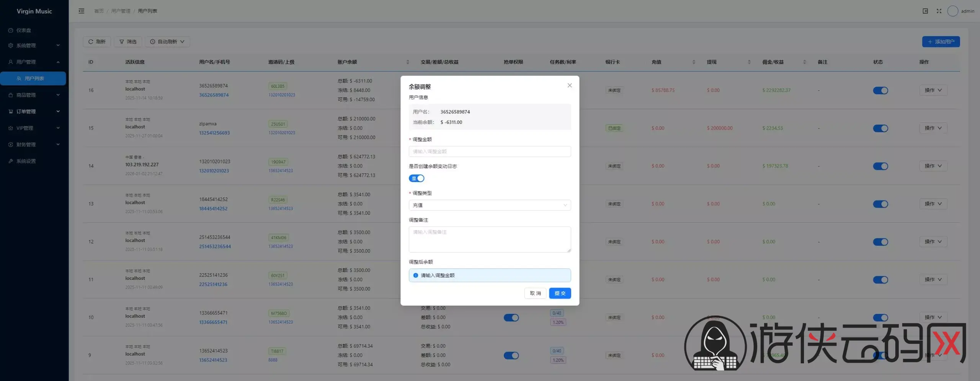Click the layout icon beside fullscreen
980x381 pixels.
point(925,11)
